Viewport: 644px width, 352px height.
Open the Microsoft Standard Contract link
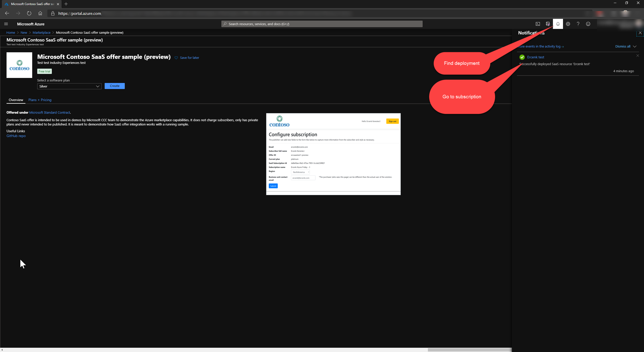pos(50,112)
